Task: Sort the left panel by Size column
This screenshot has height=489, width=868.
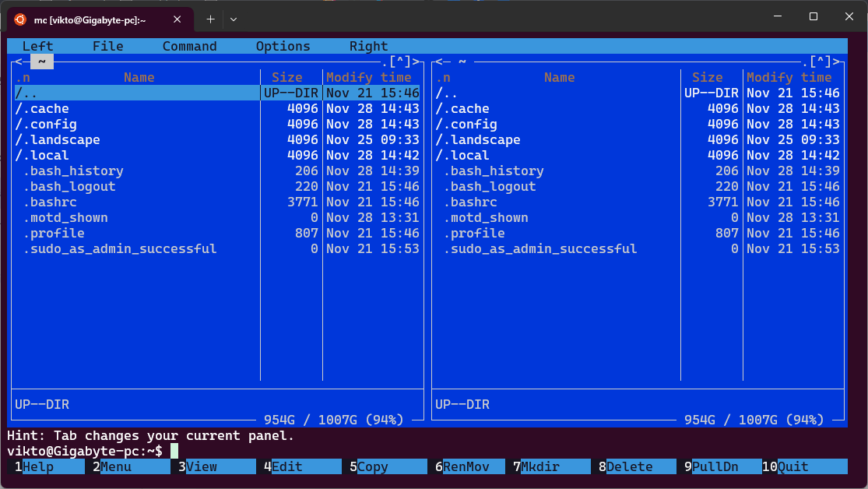Action: point(286,77)
